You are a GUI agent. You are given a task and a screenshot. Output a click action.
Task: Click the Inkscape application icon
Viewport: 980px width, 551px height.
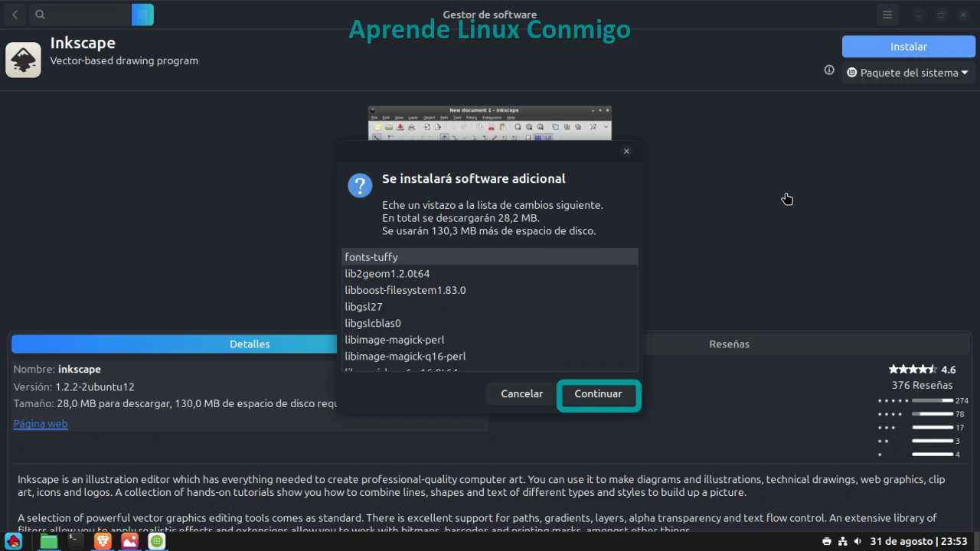coord(23,60)
